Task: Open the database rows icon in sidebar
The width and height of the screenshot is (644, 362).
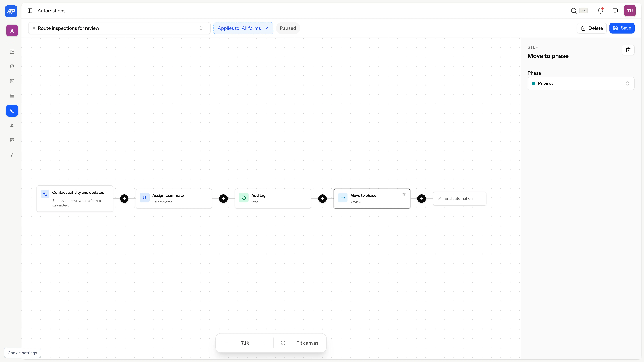Action: [12, 96]
